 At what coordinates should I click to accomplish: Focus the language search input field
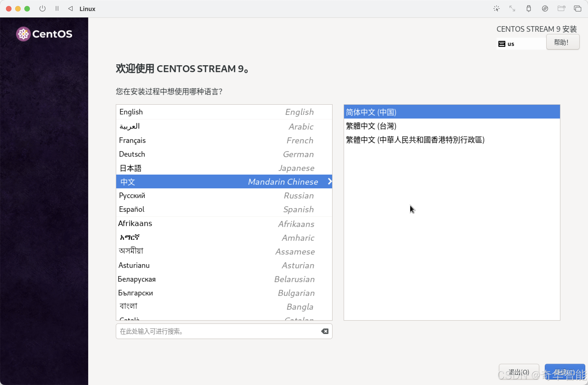click(x=218, y=331)
